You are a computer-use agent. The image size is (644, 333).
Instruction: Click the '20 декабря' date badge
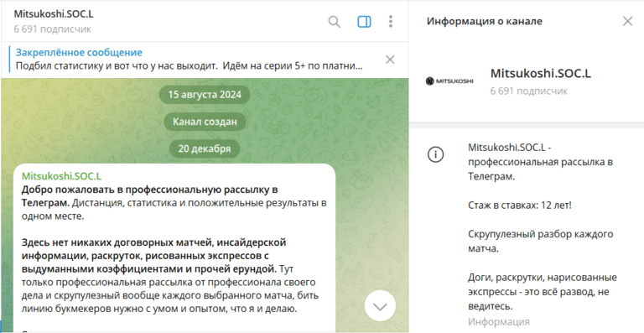tap(205, 148)
